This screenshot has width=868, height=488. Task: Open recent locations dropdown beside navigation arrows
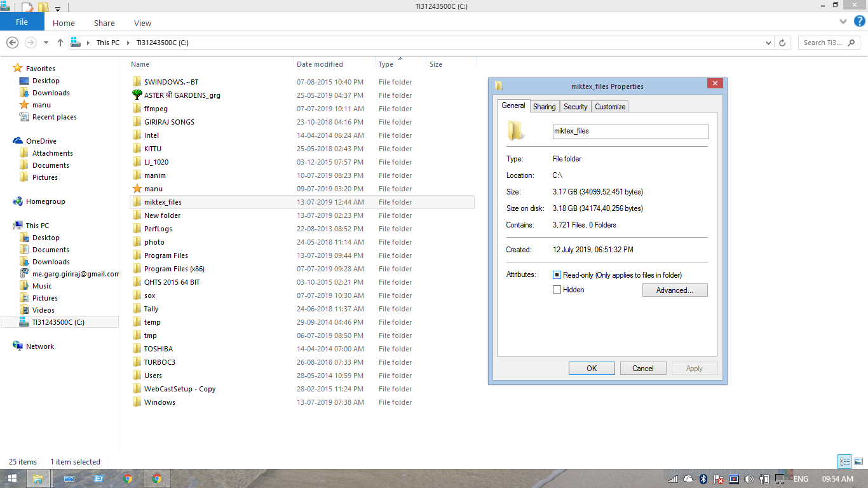(44, 42)
